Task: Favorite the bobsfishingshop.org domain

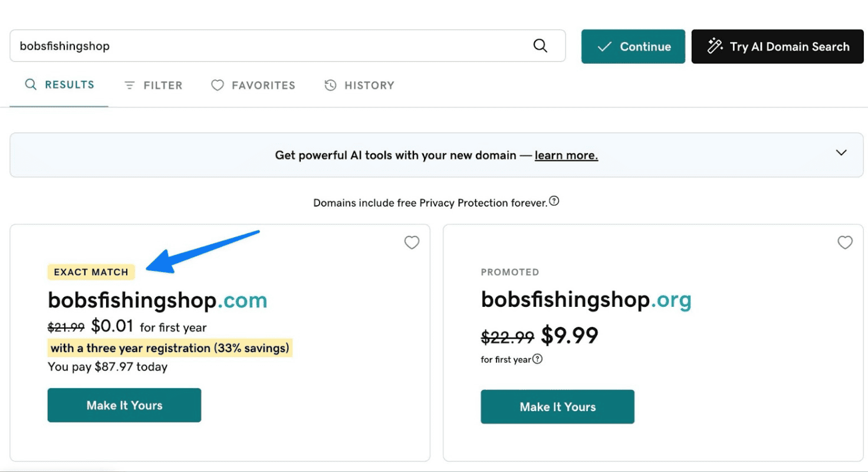Action: click(x=845, y=242)
